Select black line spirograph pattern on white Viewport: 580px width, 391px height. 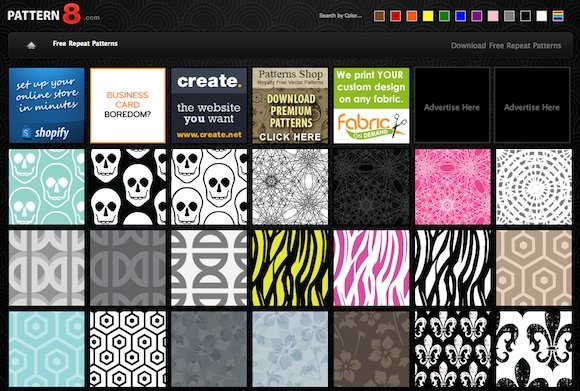(290, 187)
